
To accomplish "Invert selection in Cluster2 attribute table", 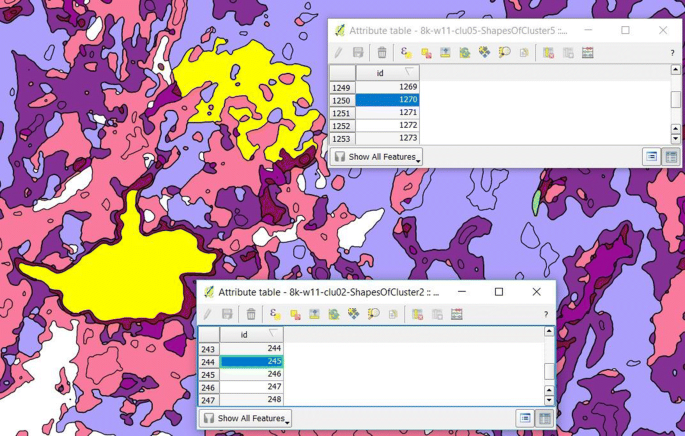I will [334, 314].
